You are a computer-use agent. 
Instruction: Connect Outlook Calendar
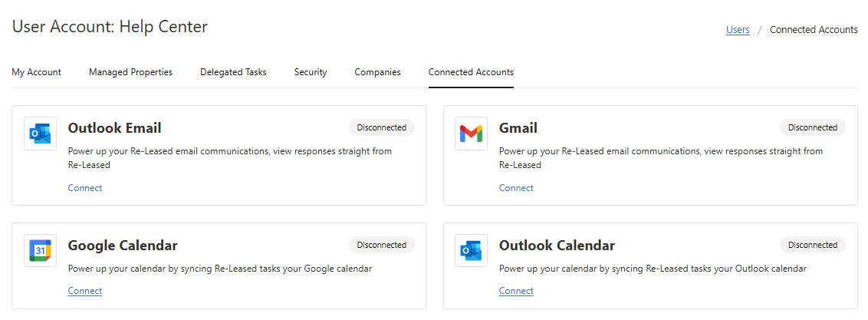coord(515,291)
